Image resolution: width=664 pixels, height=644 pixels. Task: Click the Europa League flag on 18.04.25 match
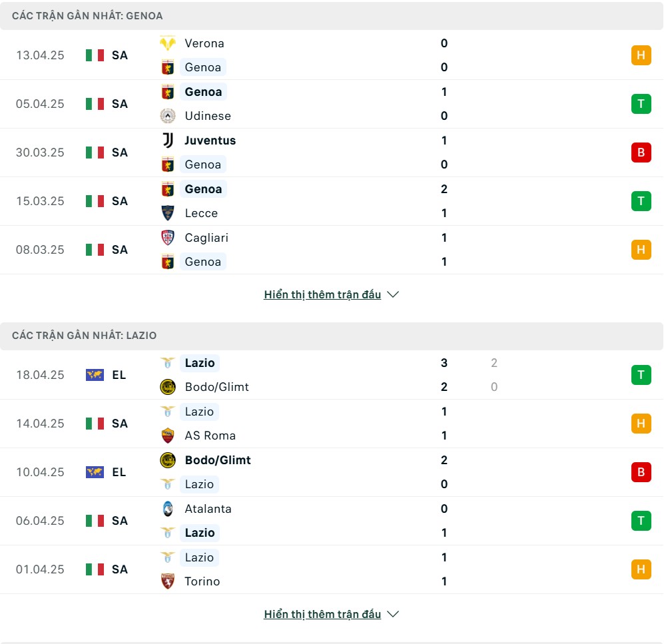(95, 375)
